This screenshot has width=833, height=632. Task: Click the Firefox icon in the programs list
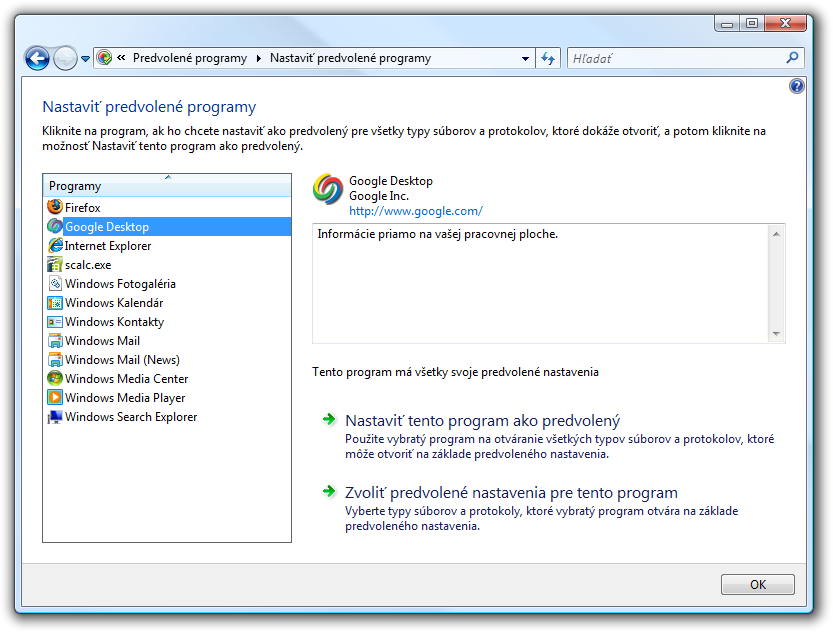coord(55,207)
